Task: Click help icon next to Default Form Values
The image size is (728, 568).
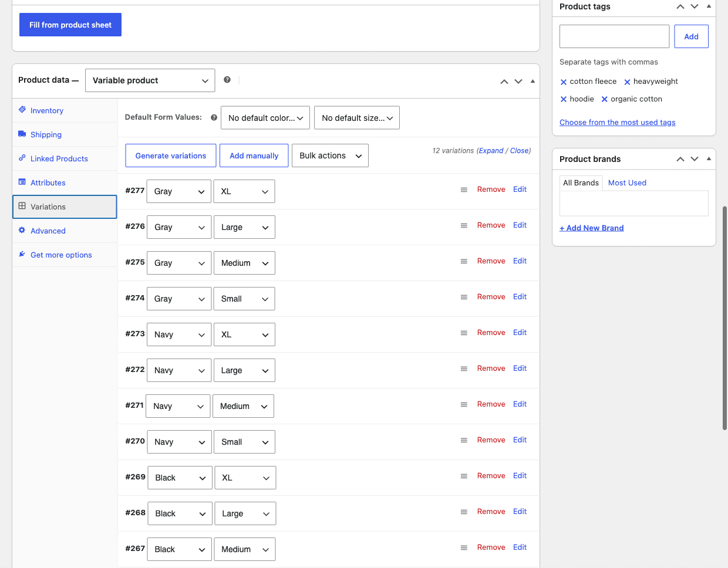Action: point(214,117)
